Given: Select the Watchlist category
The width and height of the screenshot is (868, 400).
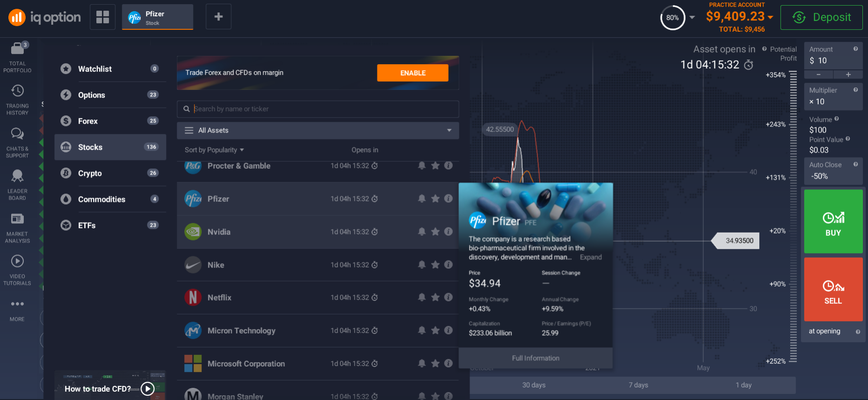Looking at the screenshot, I should point(110,69).
